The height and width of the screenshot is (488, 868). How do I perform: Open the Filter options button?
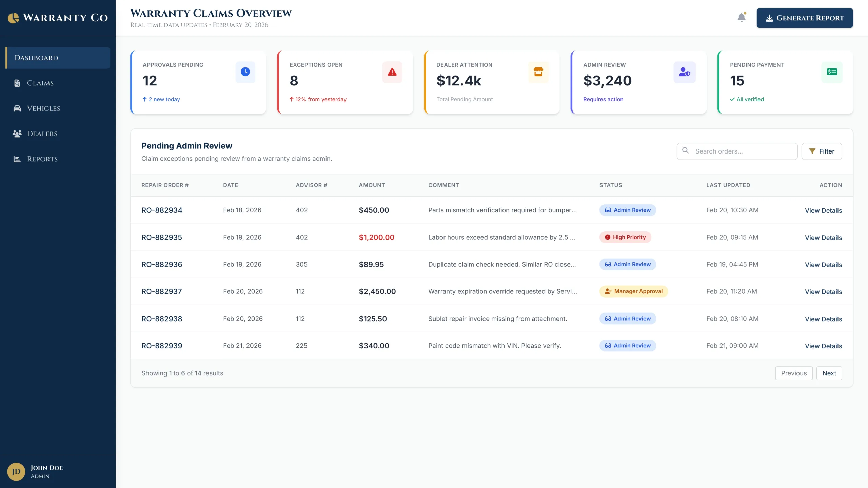tap(822, 151)
